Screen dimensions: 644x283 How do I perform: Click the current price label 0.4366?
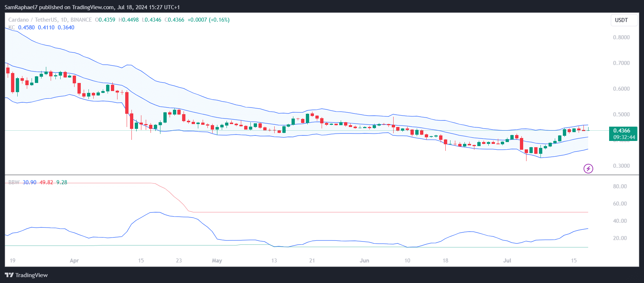click(x=622, y=131)
